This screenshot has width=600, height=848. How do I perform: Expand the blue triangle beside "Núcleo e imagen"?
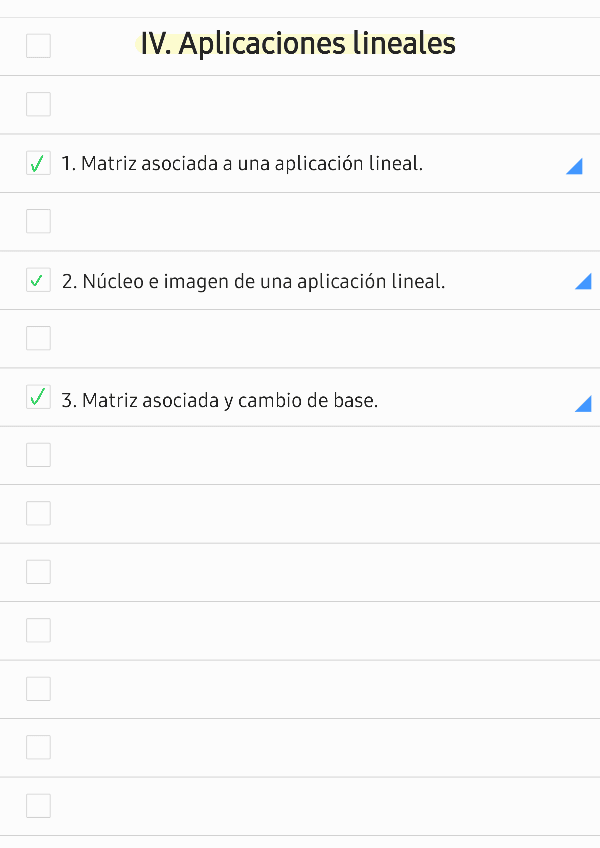tap(584, 283)
